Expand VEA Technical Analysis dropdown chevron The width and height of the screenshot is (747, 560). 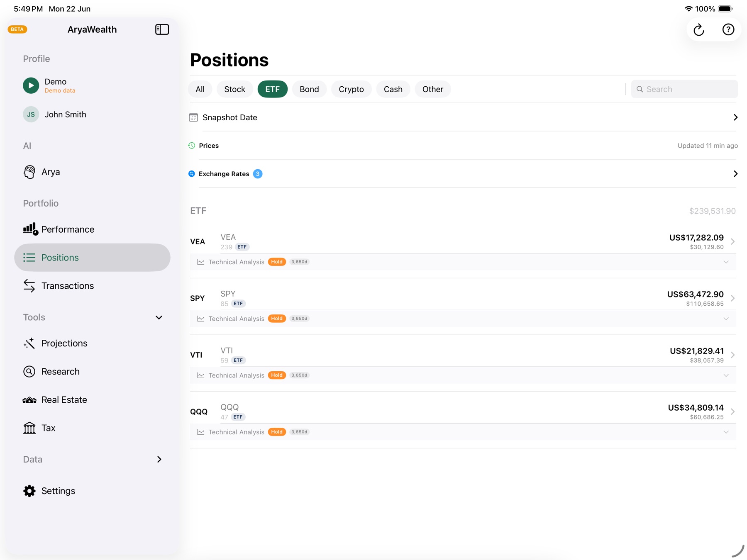pyautogui.click(x=726, y=262)
